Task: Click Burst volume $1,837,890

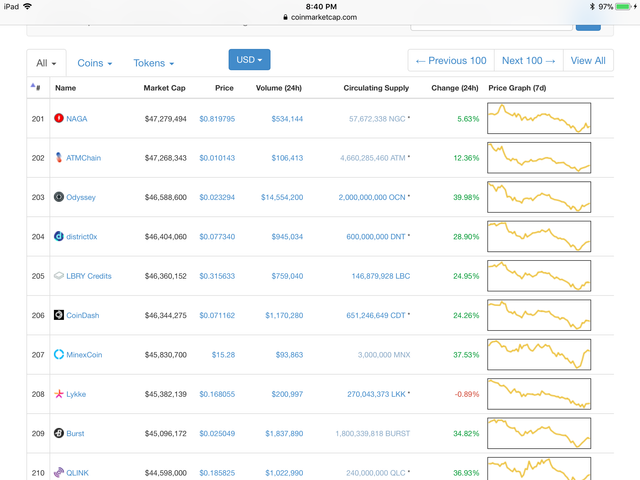Action: [284, 433]
